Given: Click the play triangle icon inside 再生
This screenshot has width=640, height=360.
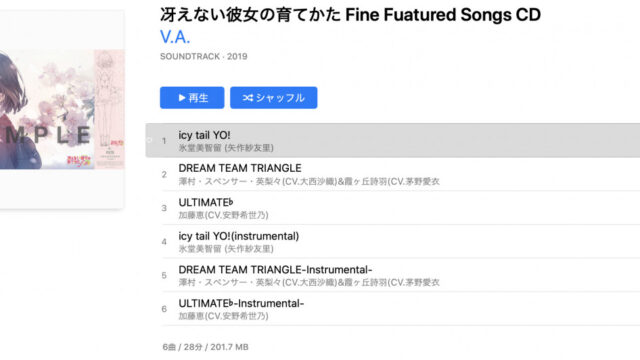Looking at the screenshot, I should tap(182, 98).
